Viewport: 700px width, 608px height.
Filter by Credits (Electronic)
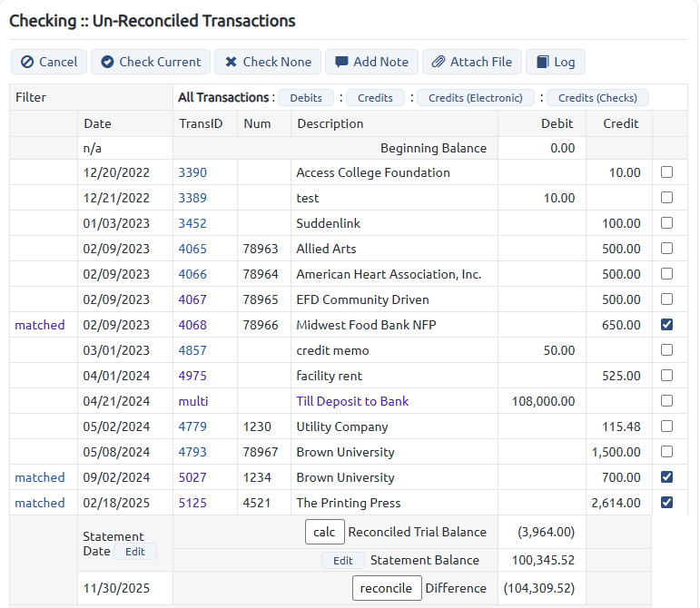tap(476, 98)
